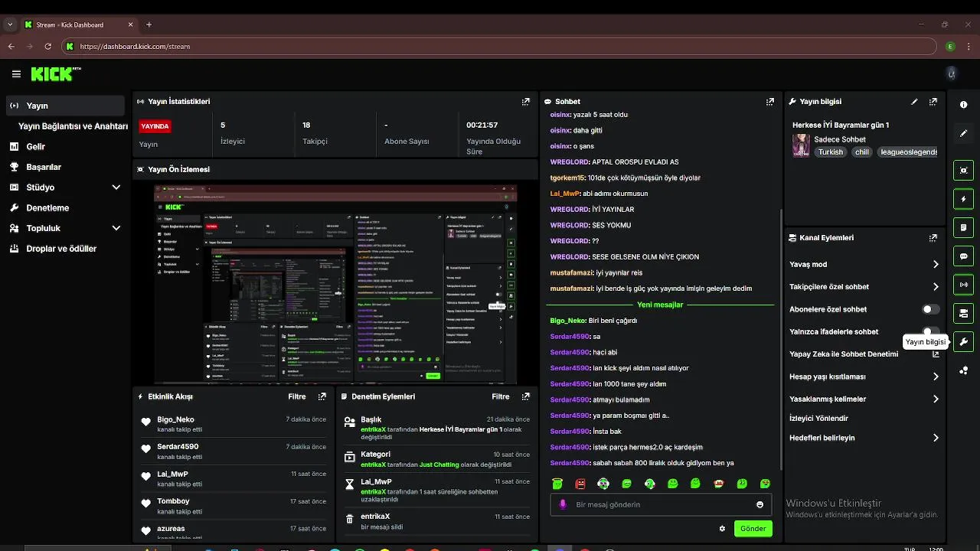Pop out the Etkinlik Akışı panel

tap(322, 396)
